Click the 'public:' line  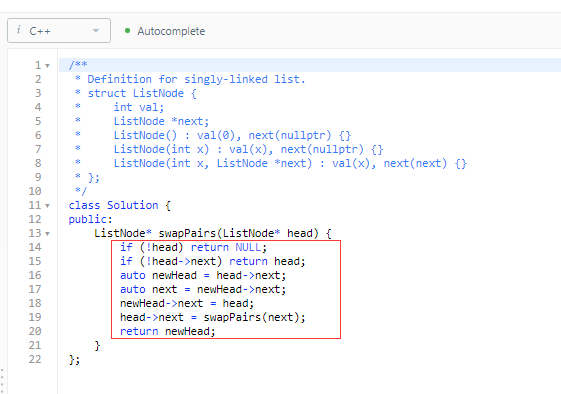click(x=91, y=219)
